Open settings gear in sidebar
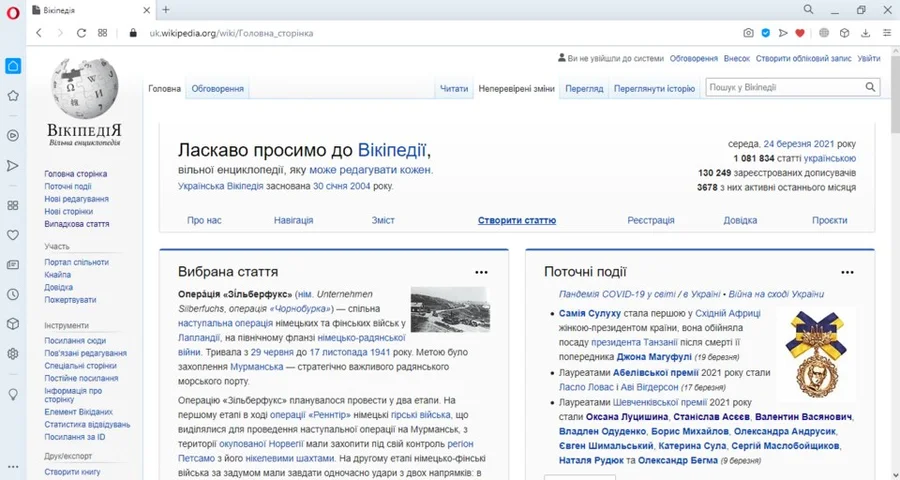Screen dimensions: 900x480 (13, 354)
